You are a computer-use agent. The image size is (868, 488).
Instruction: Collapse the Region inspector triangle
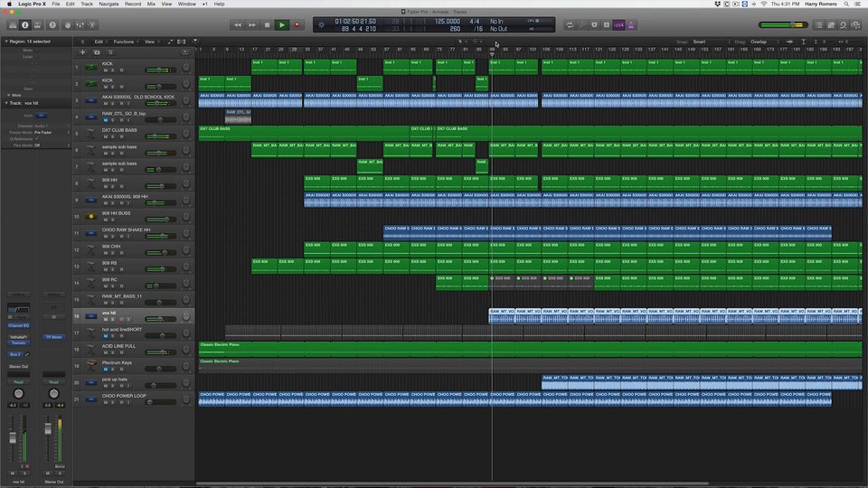click(x=6, y=42)
